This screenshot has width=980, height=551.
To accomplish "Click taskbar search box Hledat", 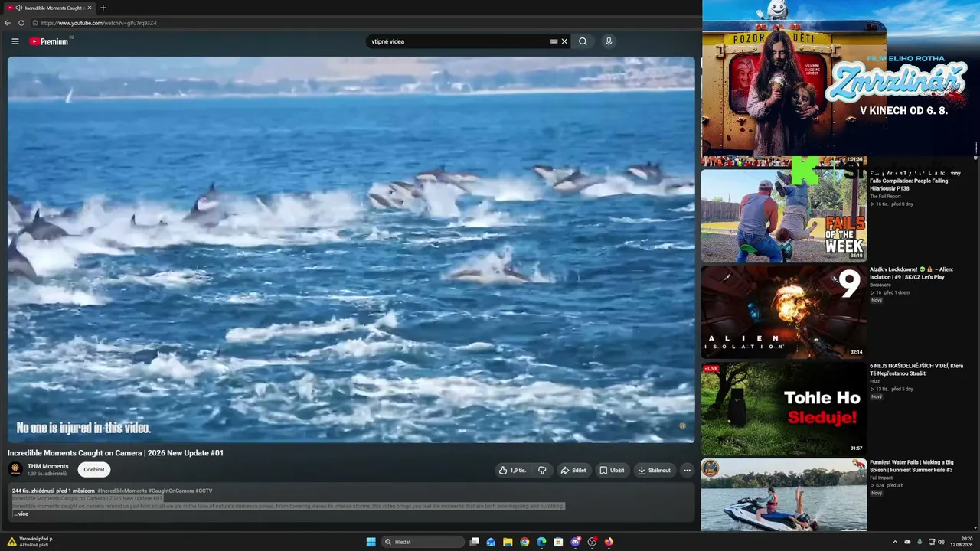I will (423, 542).
